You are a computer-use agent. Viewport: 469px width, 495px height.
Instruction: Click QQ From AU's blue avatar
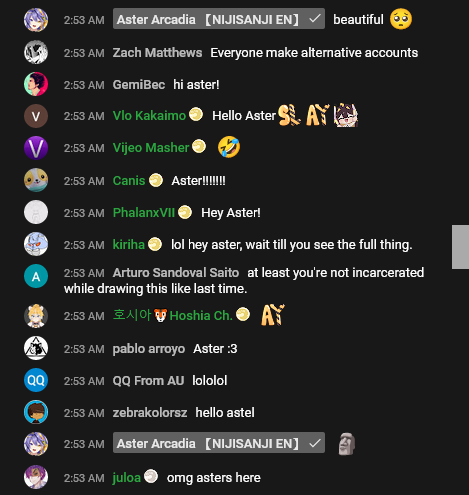(36, 380)
